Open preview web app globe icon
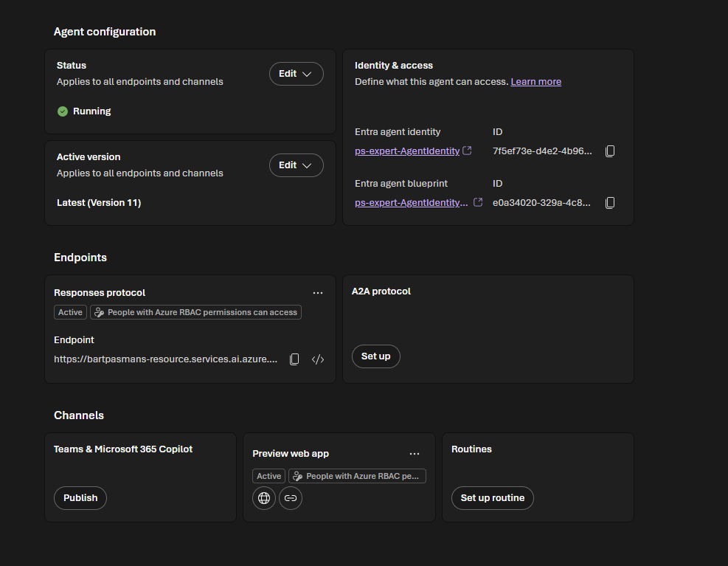Screen dimensions: 728x566 point(264,498)
